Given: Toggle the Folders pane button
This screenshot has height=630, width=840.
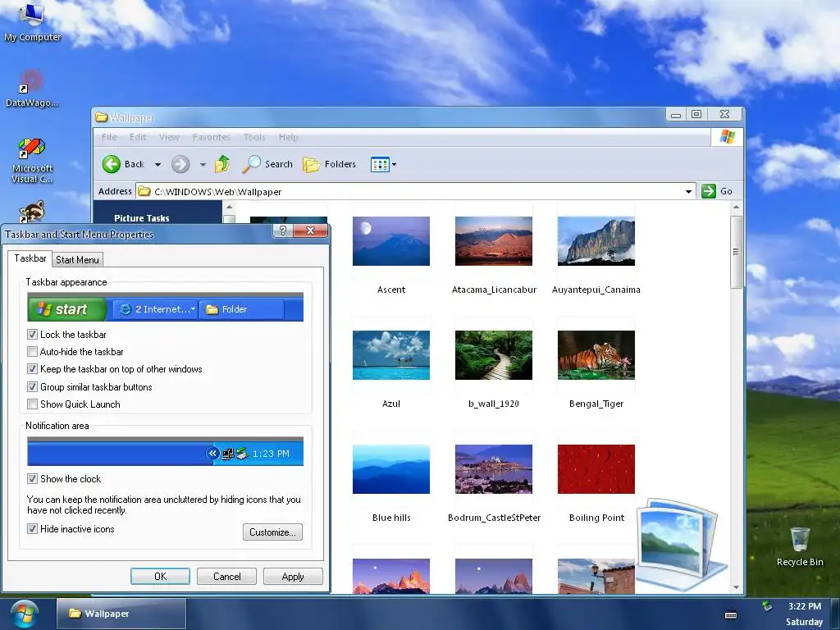Looking at the screenshot, I should tap(329, 164).
